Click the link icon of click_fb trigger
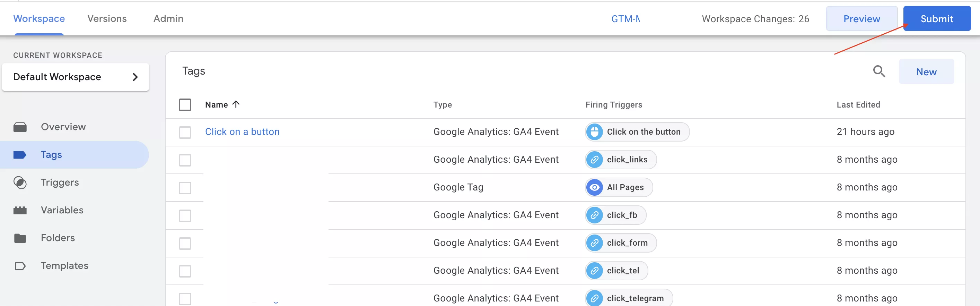Screen dimensions: 980x306 point(594,215)
